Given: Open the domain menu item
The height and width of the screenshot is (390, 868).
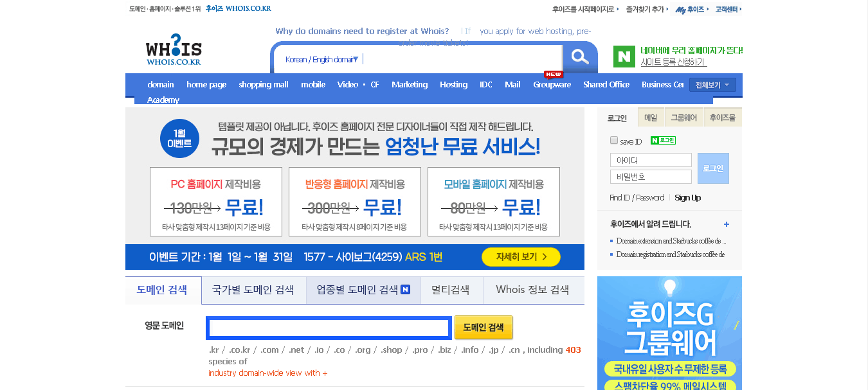Looking at the screenshot, I should click(161, 85).
